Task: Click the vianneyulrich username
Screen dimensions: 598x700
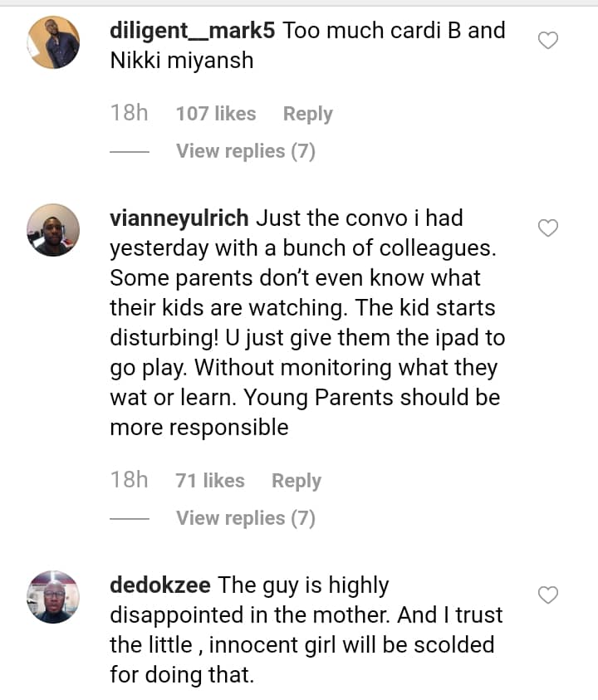Action: pos(179,218)
